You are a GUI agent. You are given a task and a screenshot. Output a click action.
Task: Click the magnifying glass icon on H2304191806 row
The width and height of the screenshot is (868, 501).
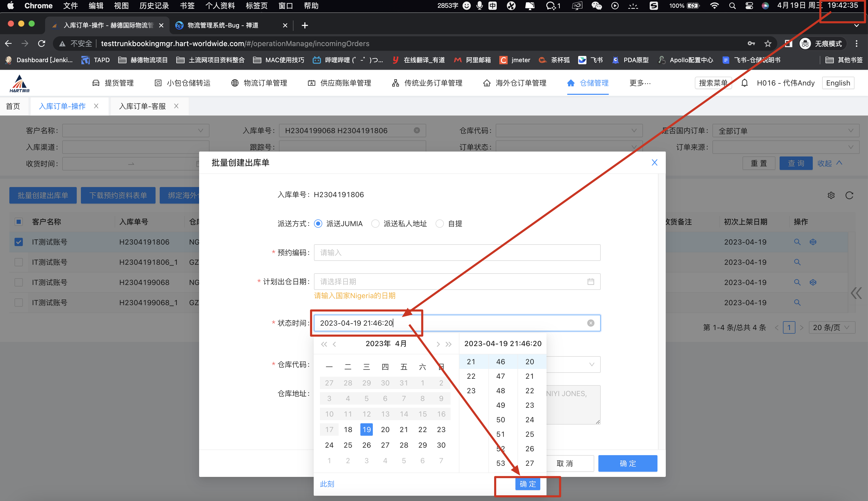click(x=797, y=242)
